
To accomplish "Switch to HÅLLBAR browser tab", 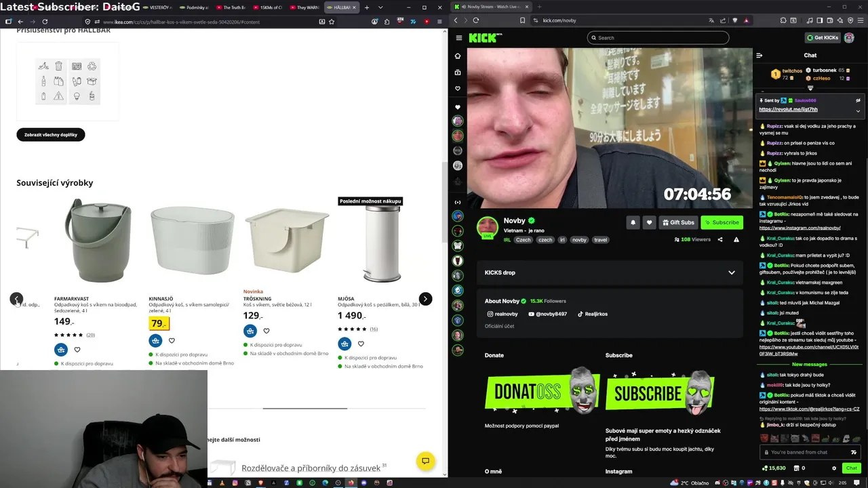I will click(340, 7).
